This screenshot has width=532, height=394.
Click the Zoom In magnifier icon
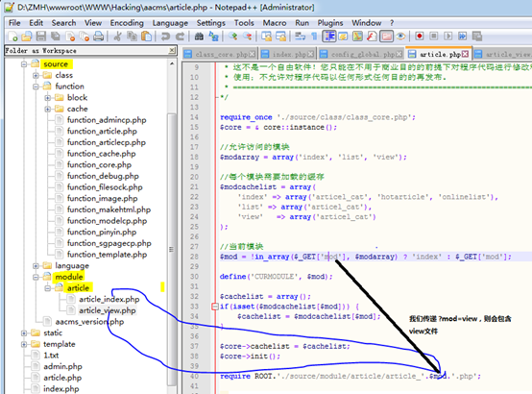(232, 36)
